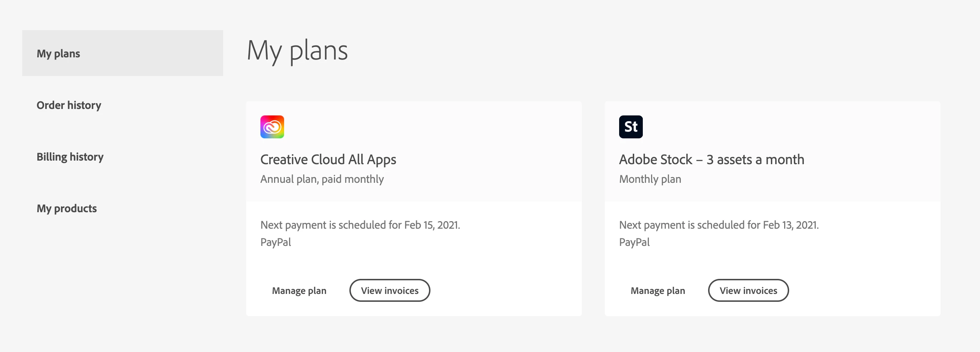Click PayPal under the Adobe Stock plan
The height and width of the screenshot is (352, 980).
(634, 242)
